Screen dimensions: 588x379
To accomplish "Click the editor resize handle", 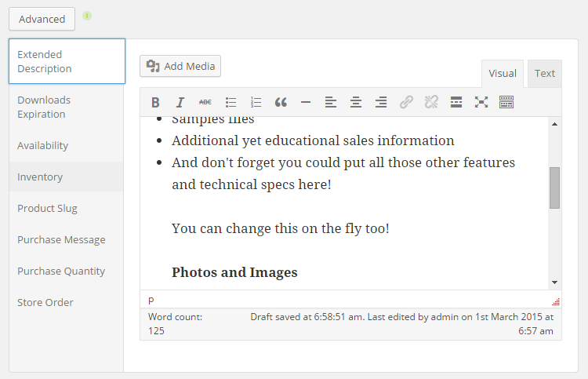I will pos(556,301).
